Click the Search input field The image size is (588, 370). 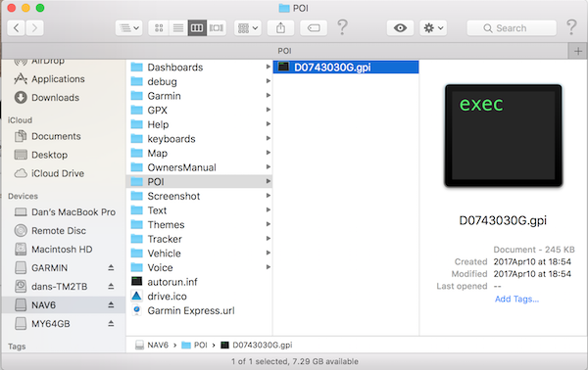pos(512,28)
